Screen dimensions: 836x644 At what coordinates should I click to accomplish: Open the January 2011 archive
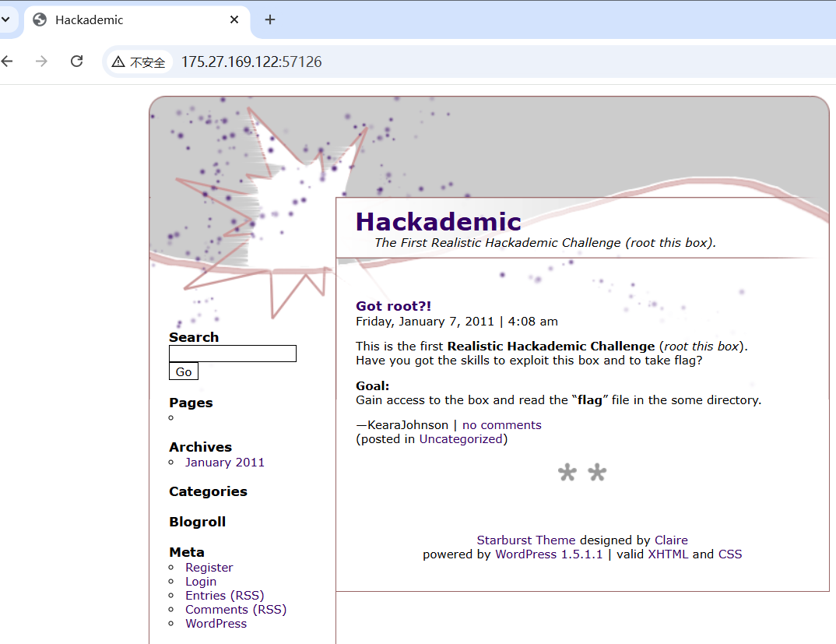(x=225, y=462)
